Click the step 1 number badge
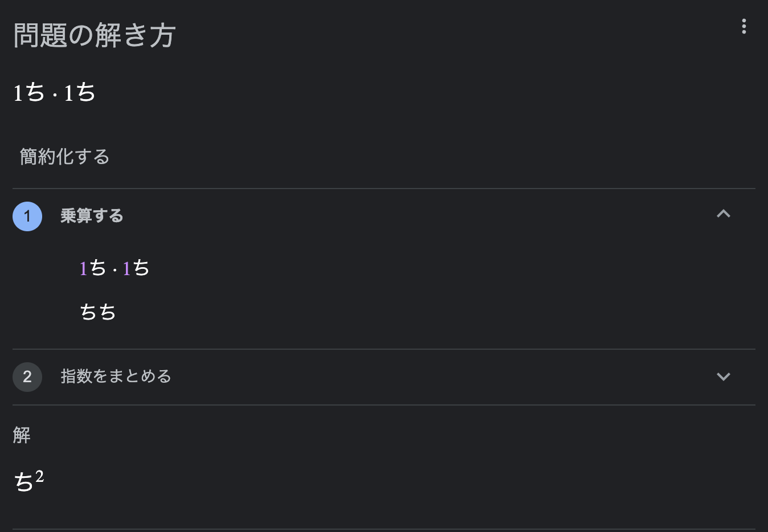The width and height of the screenshot is (768, 532). [x=27, y=216]
